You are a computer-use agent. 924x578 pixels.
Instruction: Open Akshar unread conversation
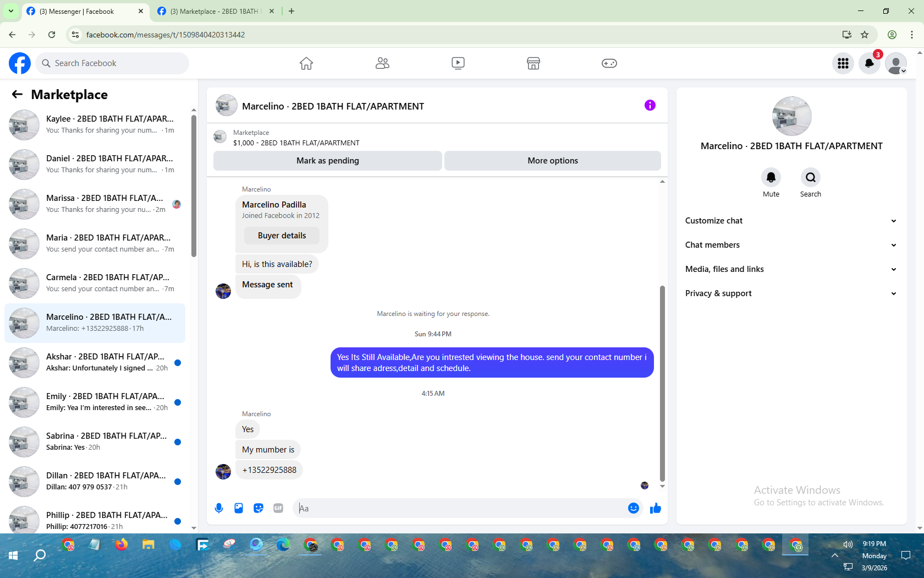[95, 363]
